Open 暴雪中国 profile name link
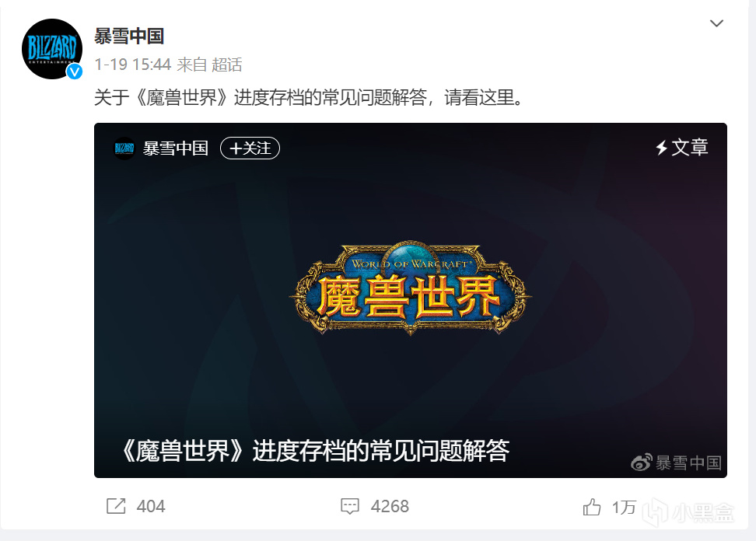 [x=129, y=36]
